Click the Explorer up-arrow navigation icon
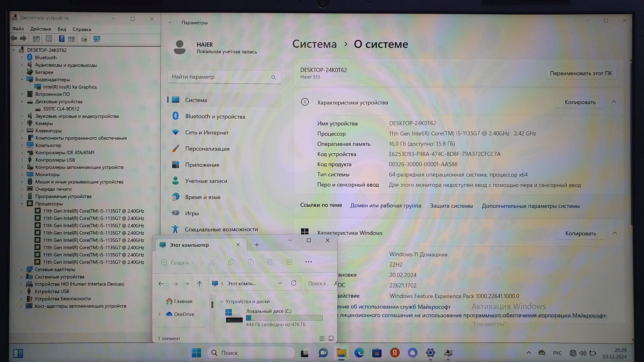This screenshot has height=362, width=644. [x=199, y=284]
